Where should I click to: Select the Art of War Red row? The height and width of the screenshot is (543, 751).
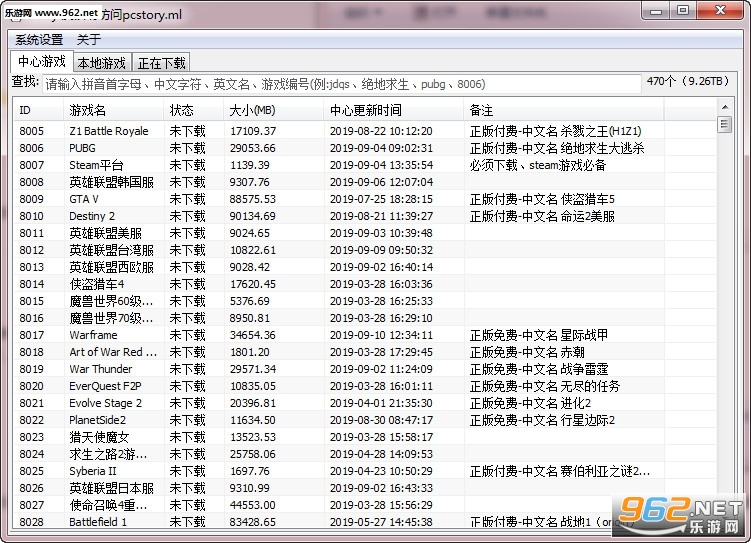tap(365, 352)
